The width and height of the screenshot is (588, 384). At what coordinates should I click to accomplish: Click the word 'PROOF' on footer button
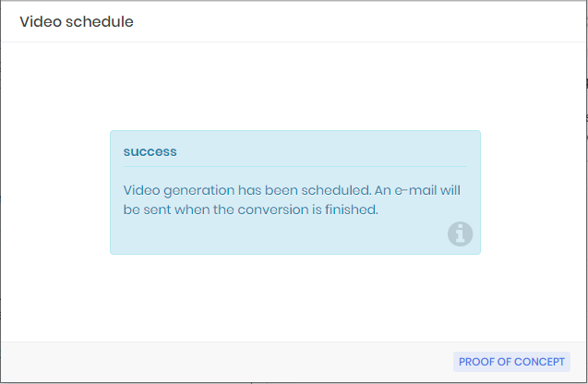(x=476, y=362)
